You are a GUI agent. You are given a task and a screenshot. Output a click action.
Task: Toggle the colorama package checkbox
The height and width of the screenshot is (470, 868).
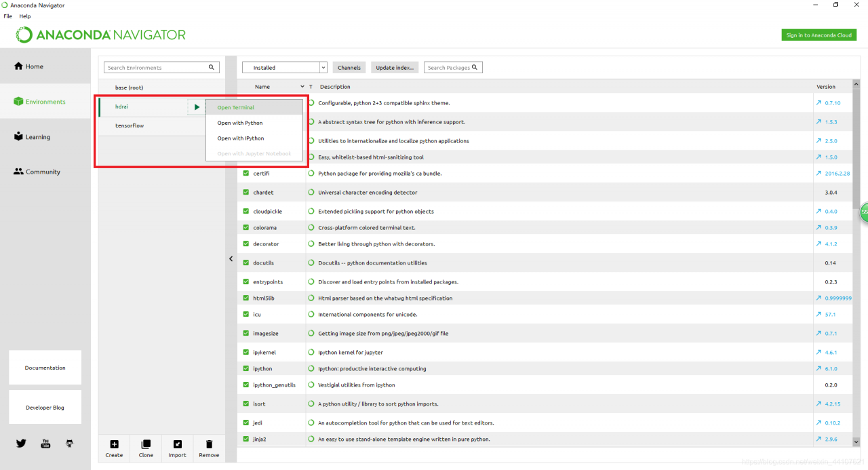pos(246,228)
